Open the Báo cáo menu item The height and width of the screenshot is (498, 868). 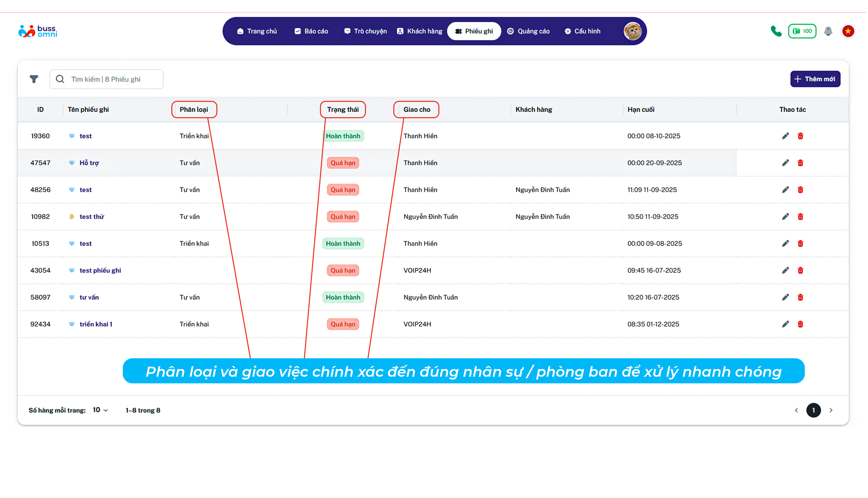(x=312, y=31)
